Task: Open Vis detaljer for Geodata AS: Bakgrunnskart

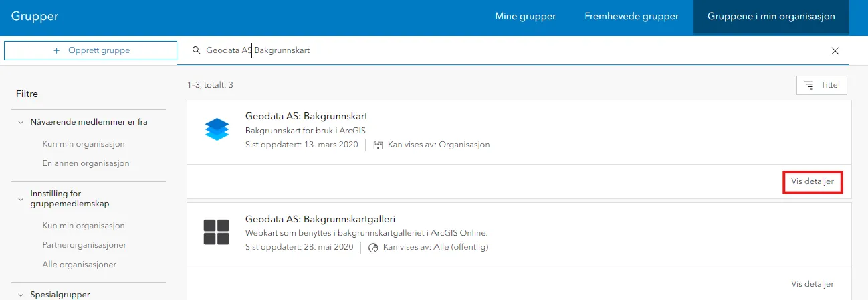Action: click(x=812, y=181)
